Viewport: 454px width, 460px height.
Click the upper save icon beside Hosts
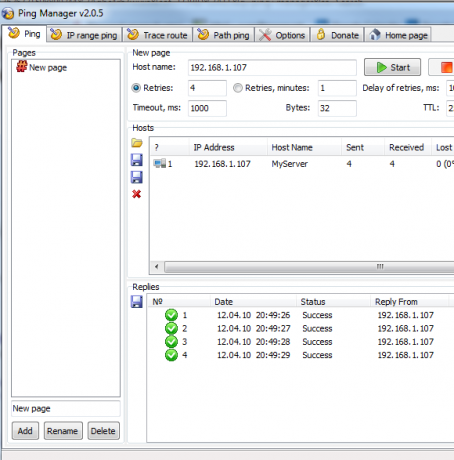point(137,160)
